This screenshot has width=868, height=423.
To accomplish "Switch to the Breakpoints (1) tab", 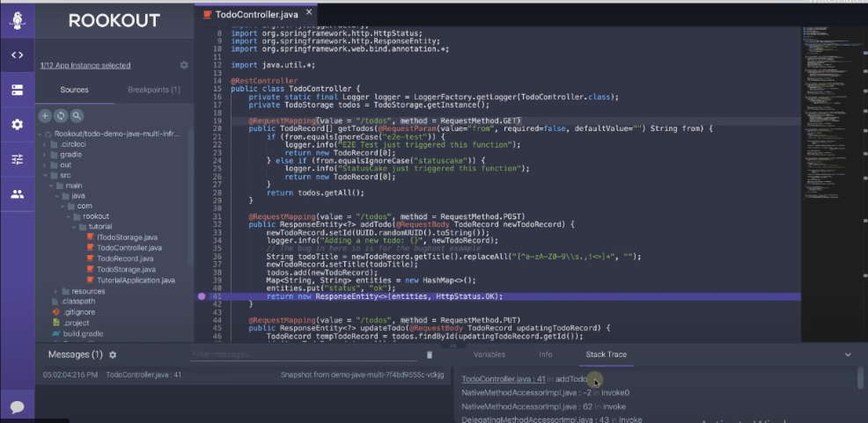I will 154,90.
